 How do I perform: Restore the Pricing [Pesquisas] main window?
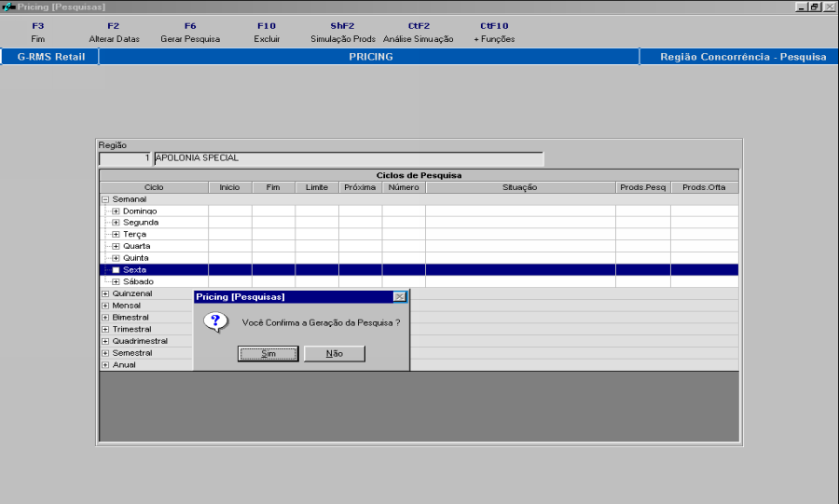[815, 7]
